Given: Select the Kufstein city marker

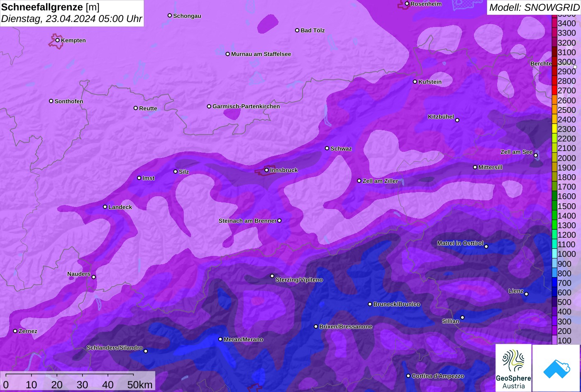Looking at the screenshot, I should point(415,82).
